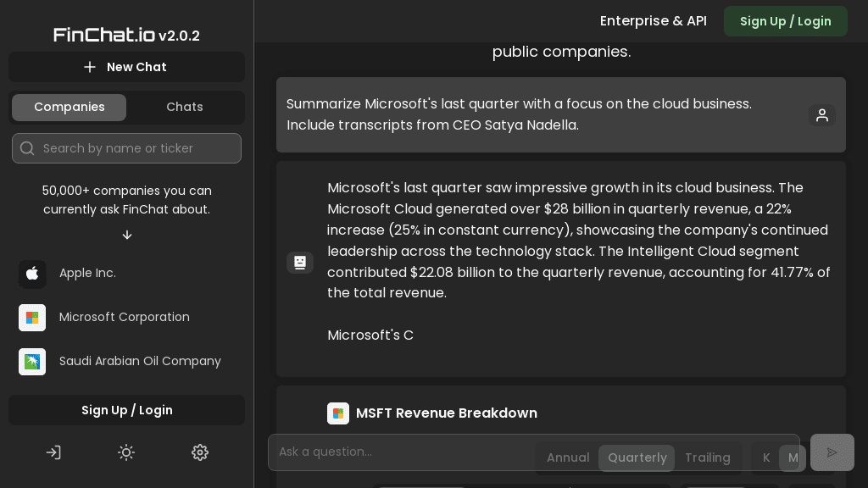The height and width of the screenshot is (488, 868).
Task: Toggle light theme with sun icon
Action: click(126, 452)
